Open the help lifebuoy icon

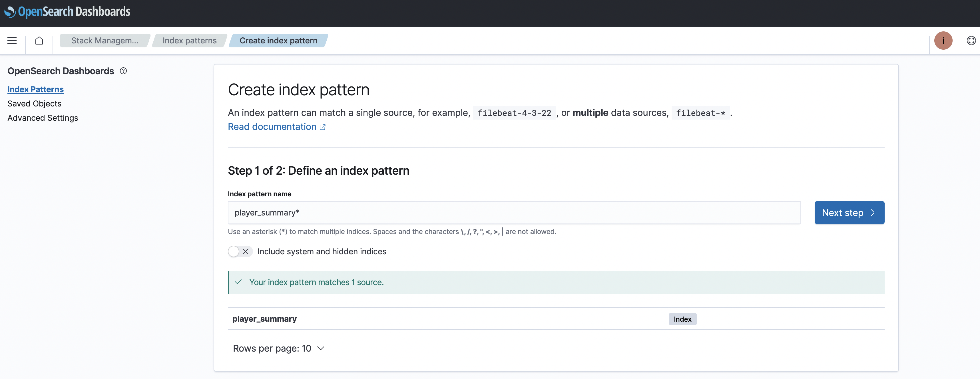tap(971, 40)
